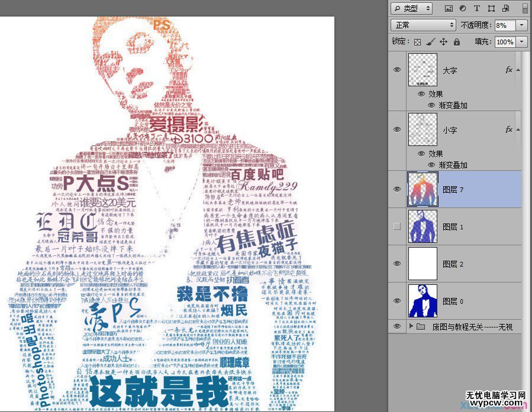
Task: Toggle 效果 visibility under 小字
Action: (421, 154)
